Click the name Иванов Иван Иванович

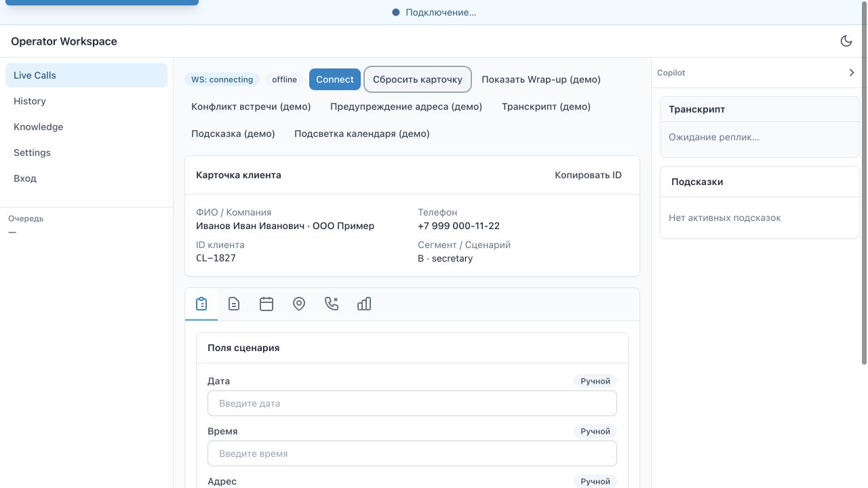250,226
